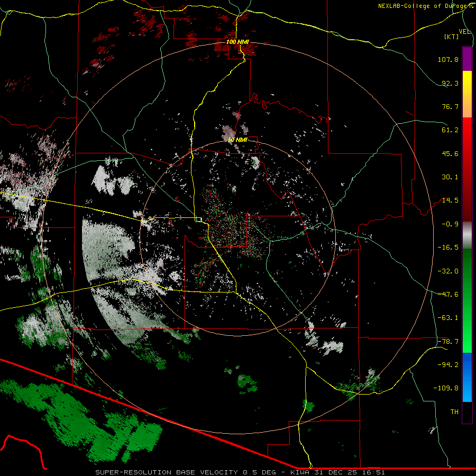476x476 pixels.
Task: Select the -32.0 legend value
Action: click(x=448, y=271)
